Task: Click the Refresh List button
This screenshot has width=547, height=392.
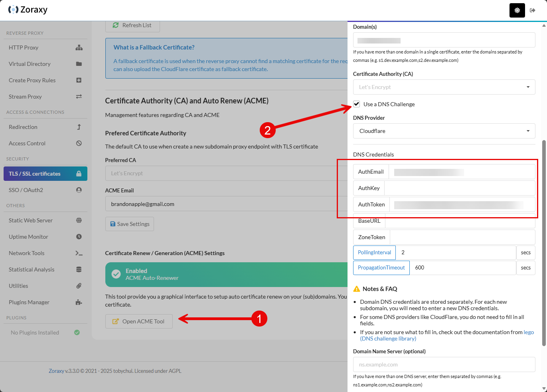Action: click(x=132, y=26)
